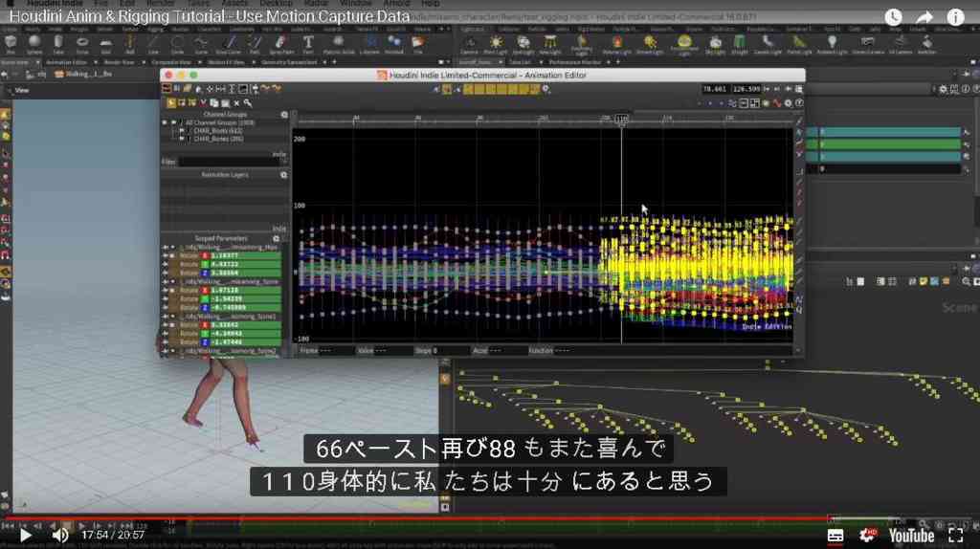Open the video title link
Image resolution: width=980 pixels, height=549 pixels.
coord(210,16)
